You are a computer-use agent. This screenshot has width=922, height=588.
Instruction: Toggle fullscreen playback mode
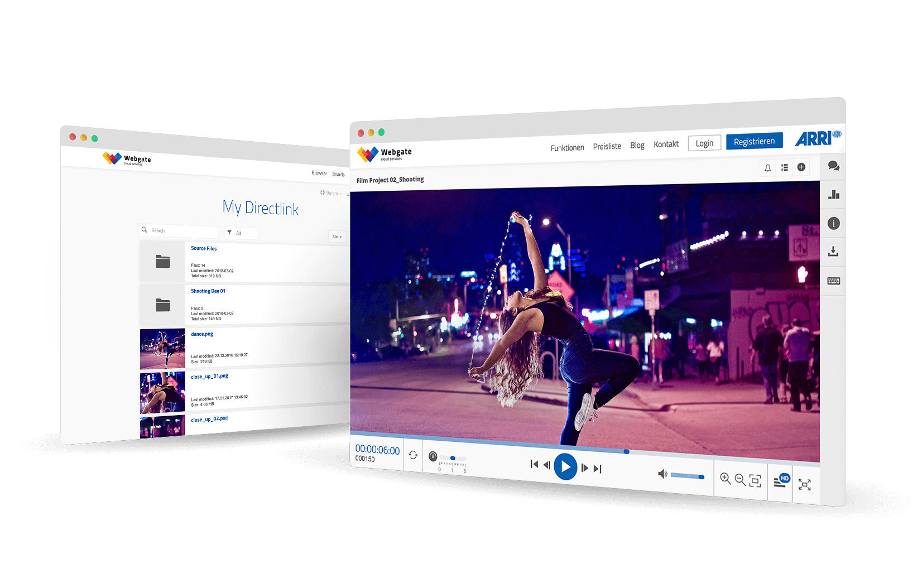pyautogui.click(x=805, y=485)
